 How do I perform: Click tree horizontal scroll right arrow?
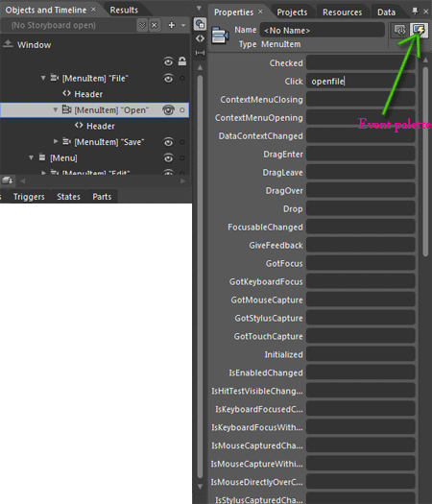tap(183, 180)
